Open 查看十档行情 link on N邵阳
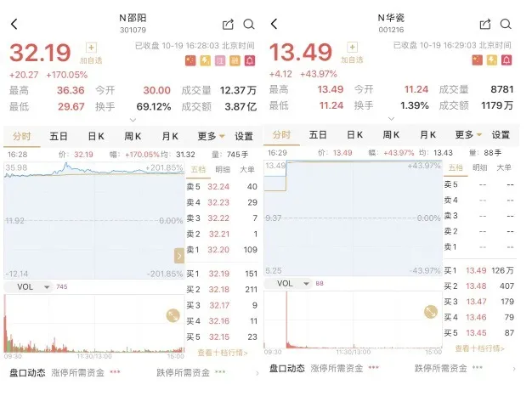Screen dimensions: 532x396 coord(223,353)
